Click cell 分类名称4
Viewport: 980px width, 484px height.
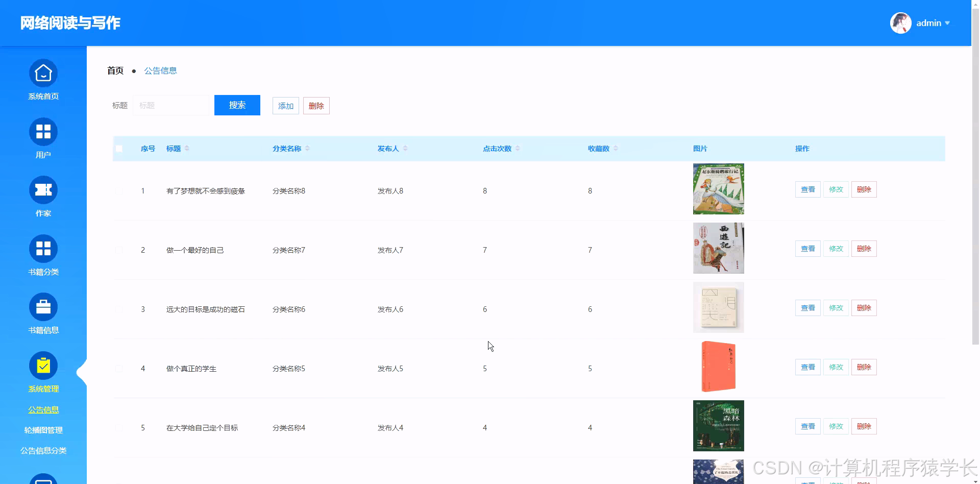pos(289,428)
